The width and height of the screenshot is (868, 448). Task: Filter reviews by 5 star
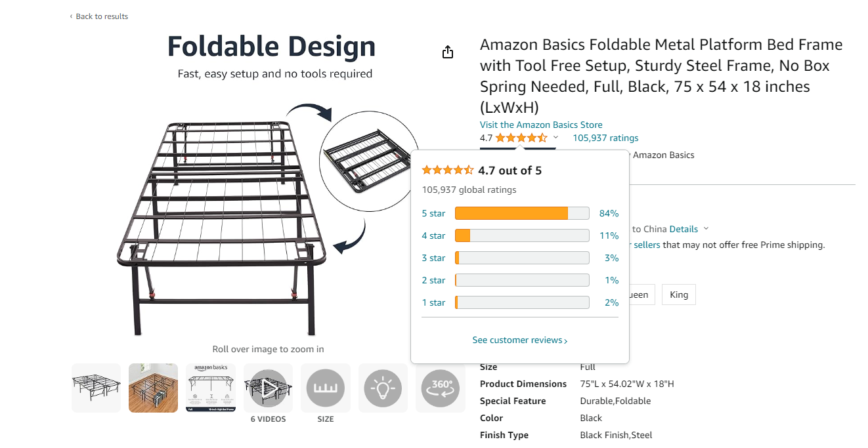(433, 213)
